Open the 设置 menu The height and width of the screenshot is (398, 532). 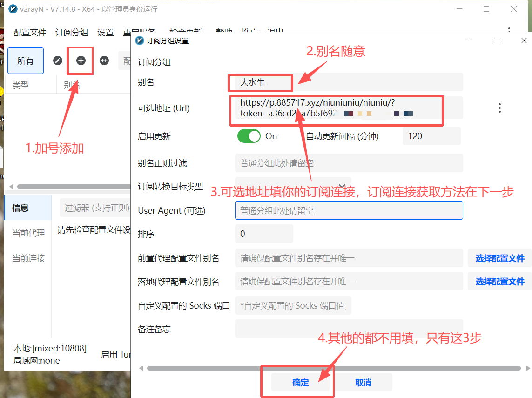tap(106, 33)
